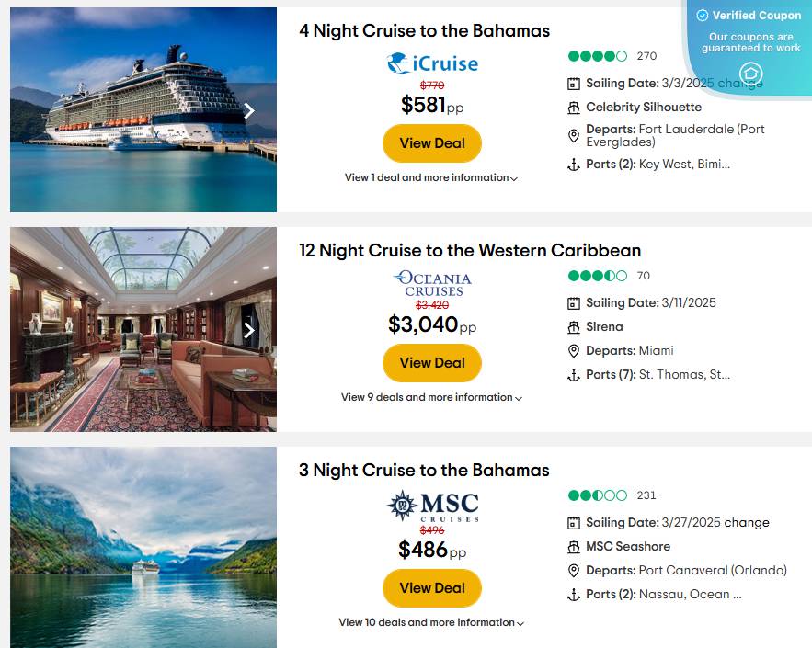Click the ship icon beside Celebrity Silhouette
Viewport: 812px width, 648px height.
click(573, 107)
